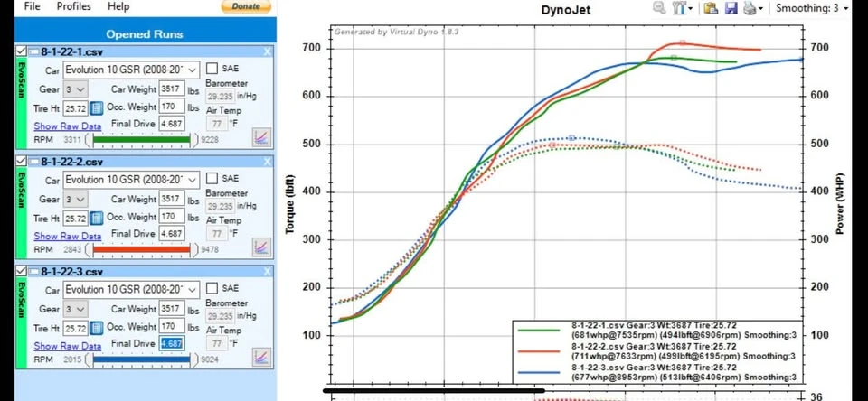Click Final Drive field in 8-1-22-3.csv panel
This screenshot has width=868, height=401.
click(172, 343)
